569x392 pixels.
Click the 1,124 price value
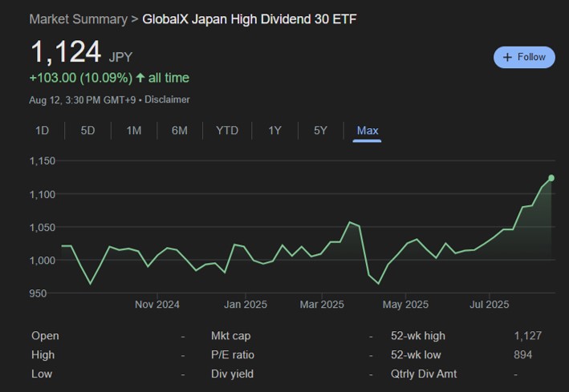pos(66,52)
